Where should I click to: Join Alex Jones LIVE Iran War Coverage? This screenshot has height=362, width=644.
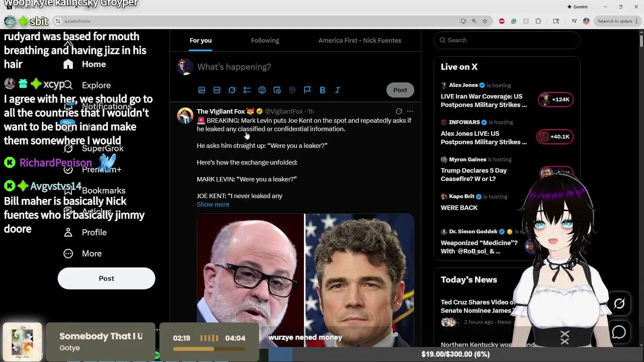tap(484, 101)
